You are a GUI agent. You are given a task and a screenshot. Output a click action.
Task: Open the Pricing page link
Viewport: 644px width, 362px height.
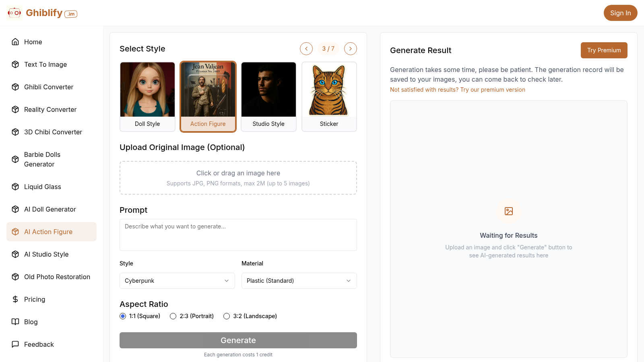(52, 299)
